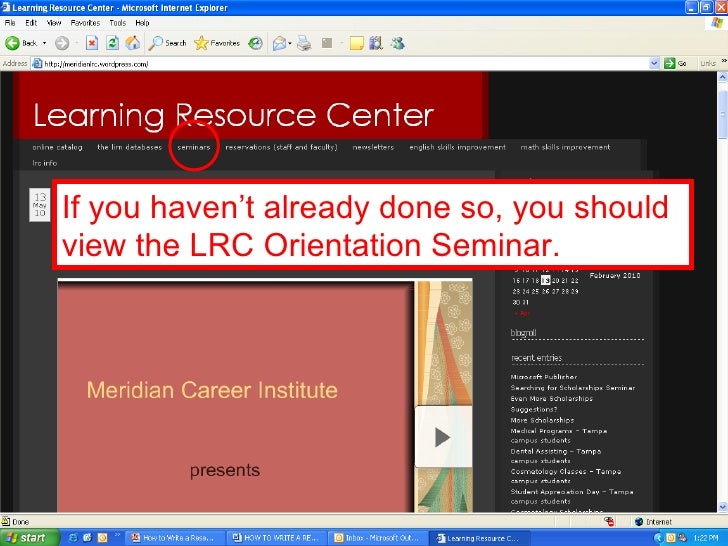Viewport: 728px width, 546px height.
Task: Open the File menu
Action: click(10, 23)
